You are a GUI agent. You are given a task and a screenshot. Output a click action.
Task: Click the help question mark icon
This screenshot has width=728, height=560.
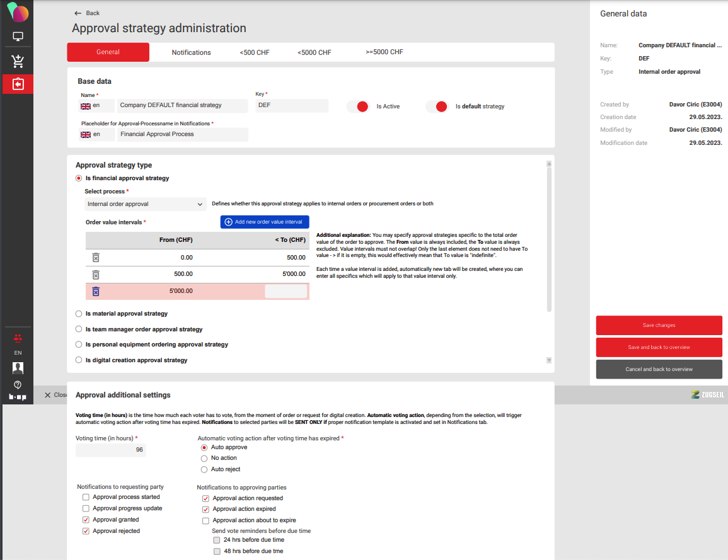(18, 384)
